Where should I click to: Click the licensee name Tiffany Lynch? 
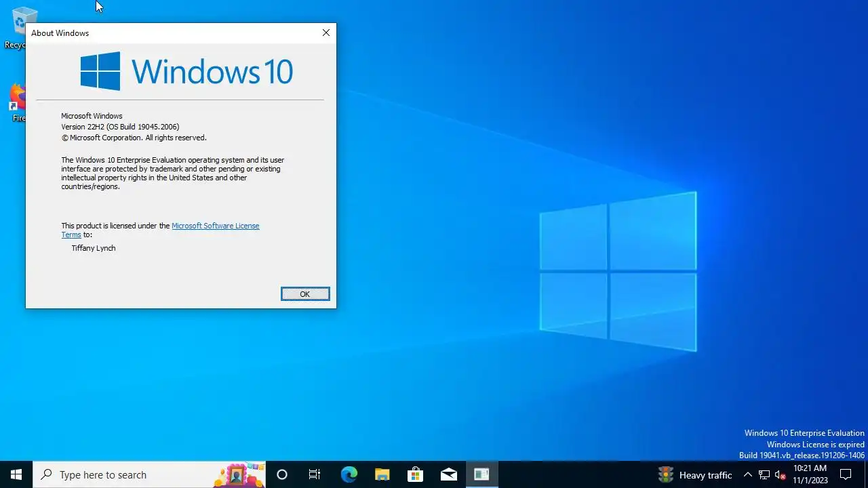pos(94,248)
